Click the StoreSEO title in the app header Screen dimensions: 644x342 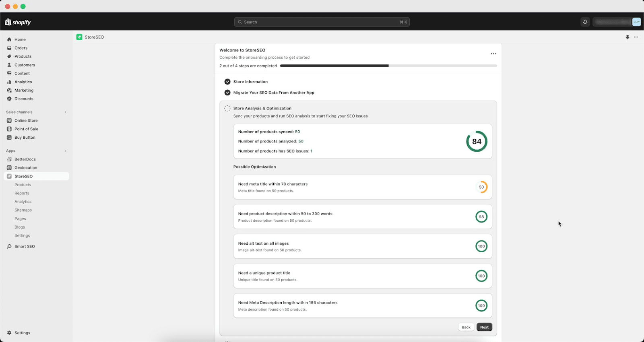94,37
